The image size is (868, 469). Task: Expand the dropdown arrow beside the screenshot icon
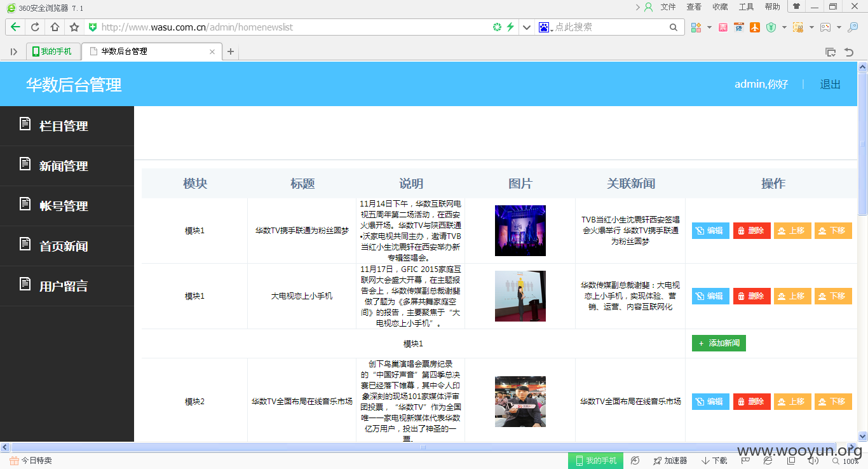811,27
